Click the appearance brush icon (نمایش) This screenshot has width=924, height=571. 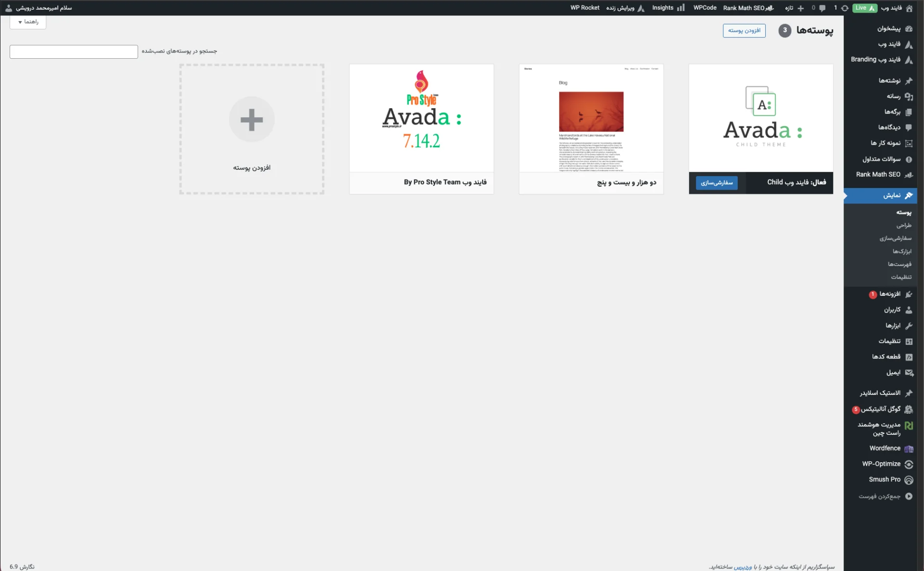(x=909, y=195)
